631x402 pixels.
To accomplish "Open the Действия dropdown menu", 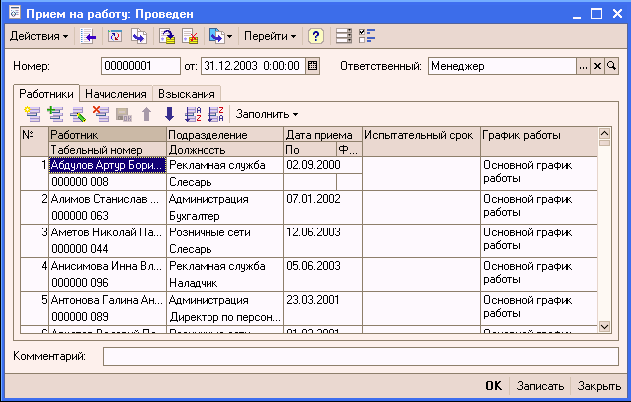I will [x=39, y=37].
